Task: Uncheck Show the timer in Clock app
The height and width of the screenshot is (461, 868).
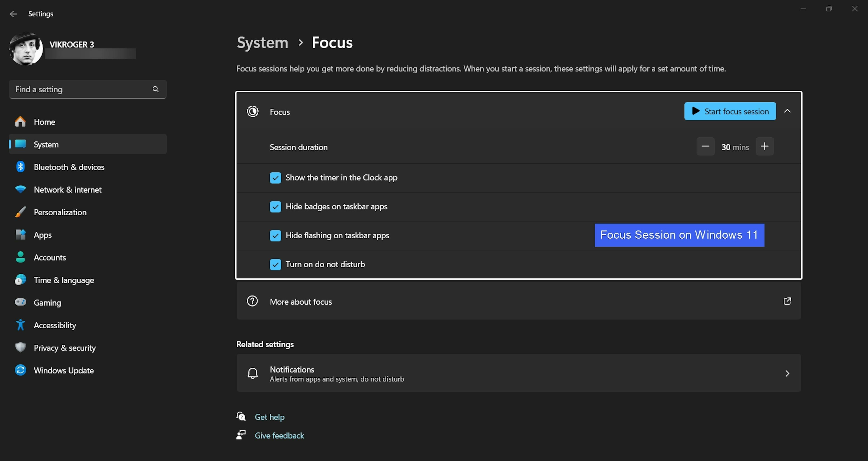Action: [275, 178]
